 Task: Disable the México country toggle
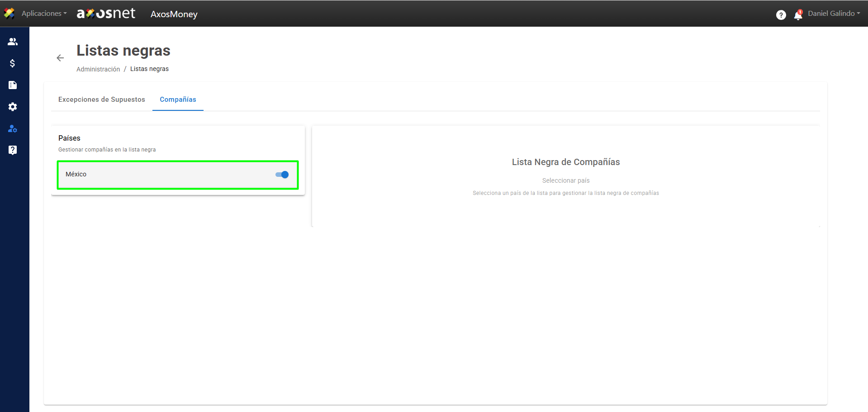[x=282, y=175]
